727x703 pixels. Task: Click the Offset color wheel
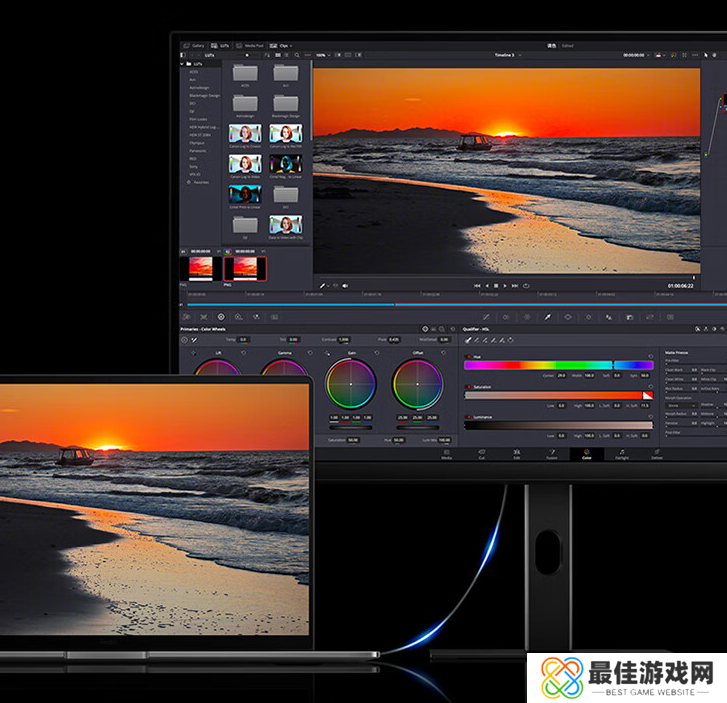point(417,383)
